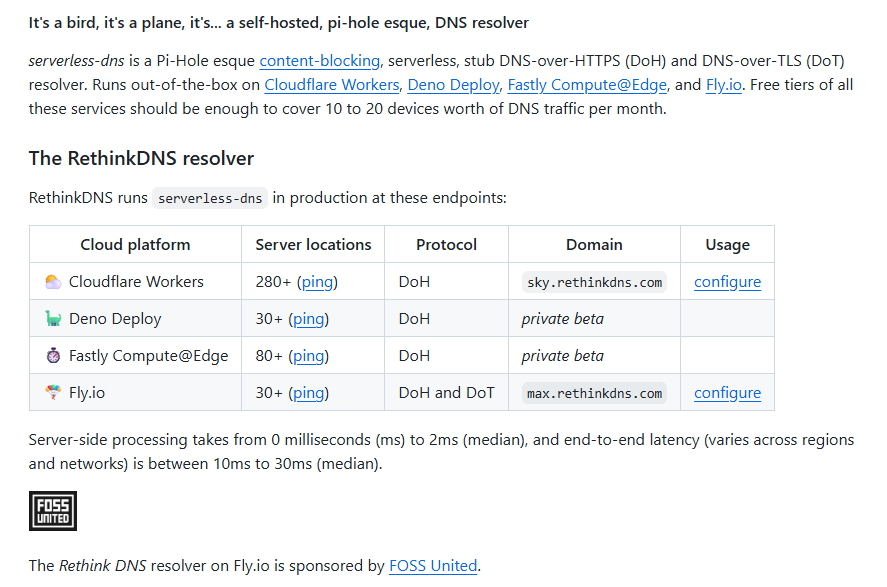Image resolution: width=887 pixels, height=587 pixels.
Task: Open the Fastly Compute@Edge link
Action: pyautogui.click(x=587, y=84)
